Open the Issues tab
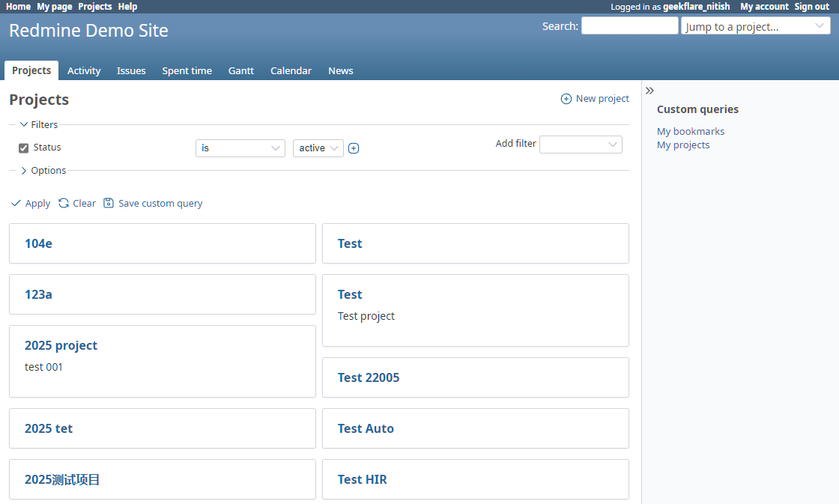Viewport: 839px width, 504px height. point(131,70)
